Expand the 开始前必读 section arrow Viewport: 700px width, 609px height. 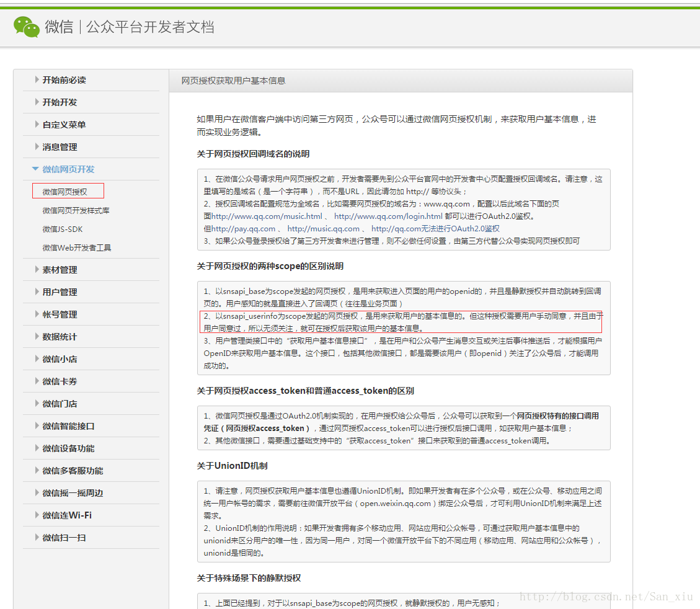click(x=37, y=79)
